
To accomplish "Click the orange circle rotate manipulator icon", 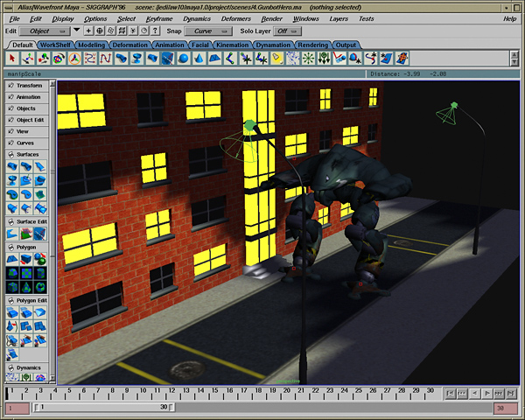I will coord(74,59).
